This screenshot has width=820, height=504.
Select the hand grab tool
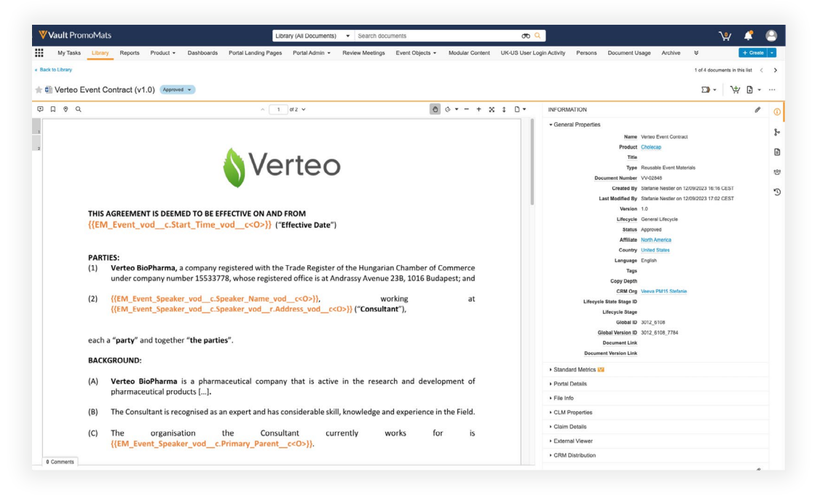(x=435, y=109)
